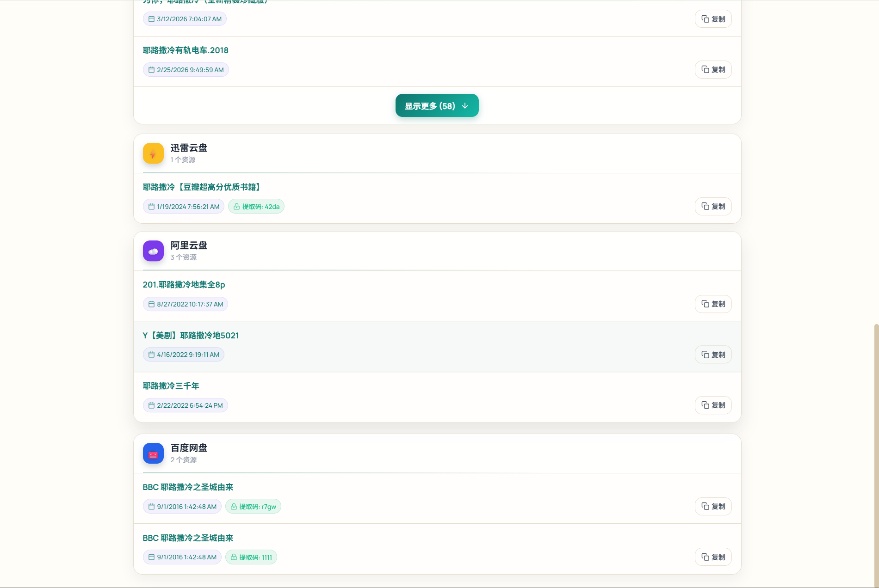Viewport: 879px width, 588px height.
Task: Open 耶路撒冷三千年 title link
Action: [171, 386]
